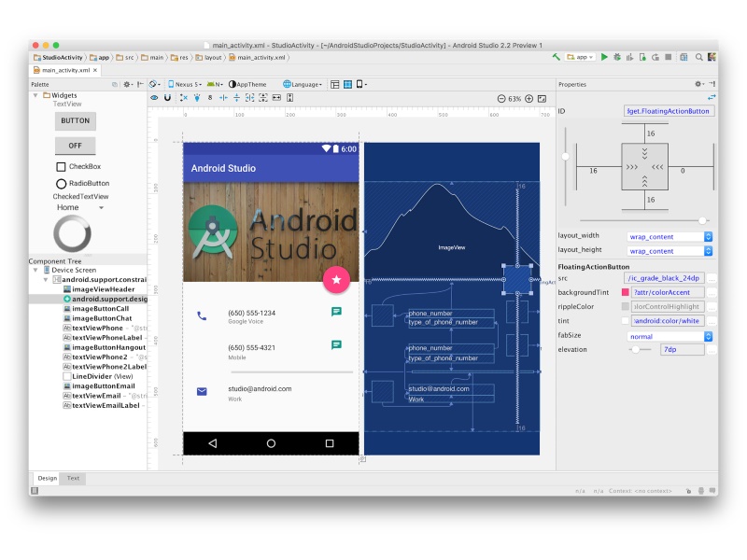Toggle the autoconnect magnet icon
747x560 pixels.
point(167,98)
